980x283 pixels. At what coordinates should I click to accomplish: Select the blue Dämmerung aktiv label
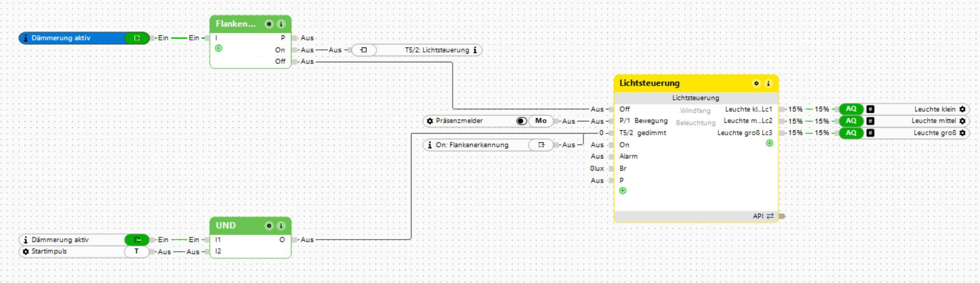tap(61, 38)
